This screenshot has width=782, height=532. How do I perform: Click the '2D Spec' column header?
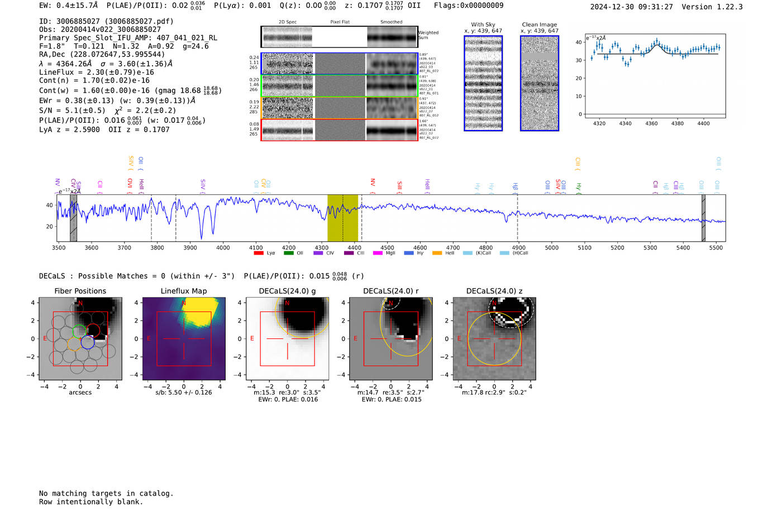pos(288,22)
